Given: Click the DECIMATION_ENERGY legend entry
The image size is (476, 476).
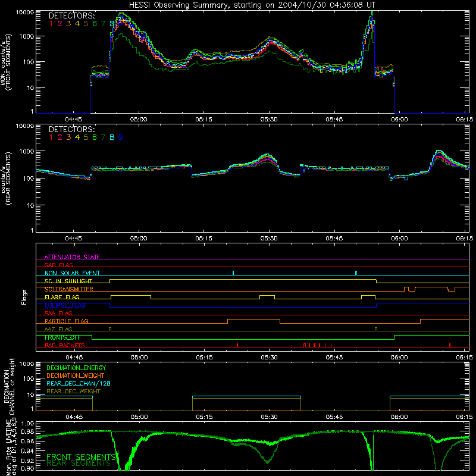Looking at the screenshot, I should [x=76, y=368].
